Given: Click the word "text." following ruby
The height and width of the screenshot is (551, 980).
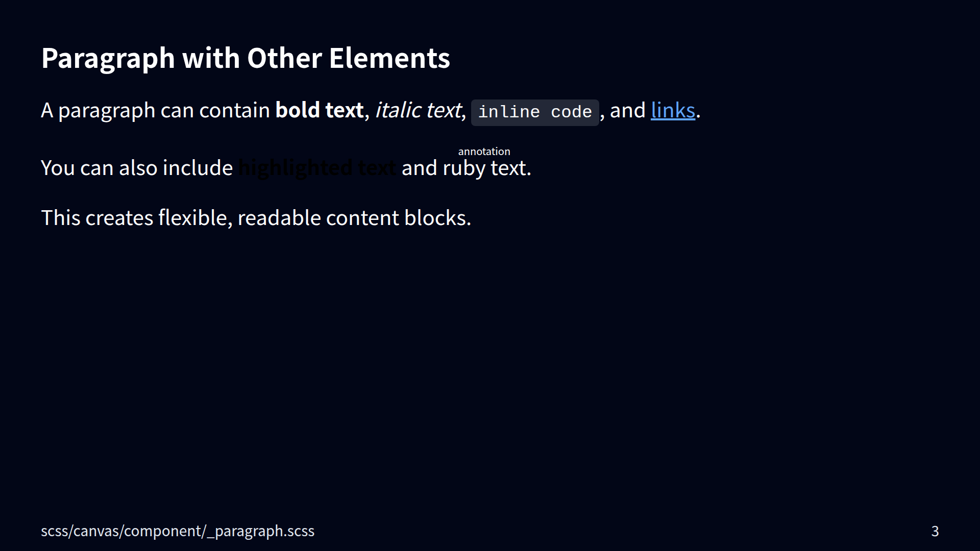Looking at the screenshot, I should [511, 168].
